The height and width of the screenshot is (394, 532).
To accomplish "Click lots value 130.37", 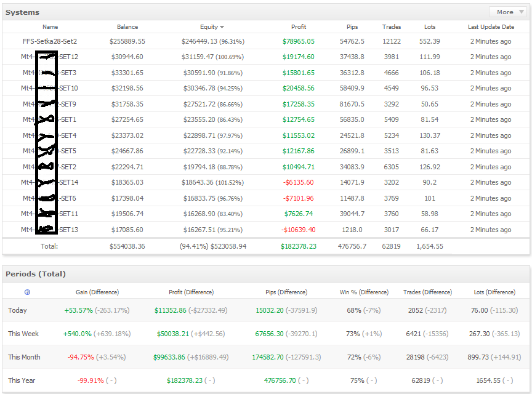I will pyautogui.click(x=430, y=135).
